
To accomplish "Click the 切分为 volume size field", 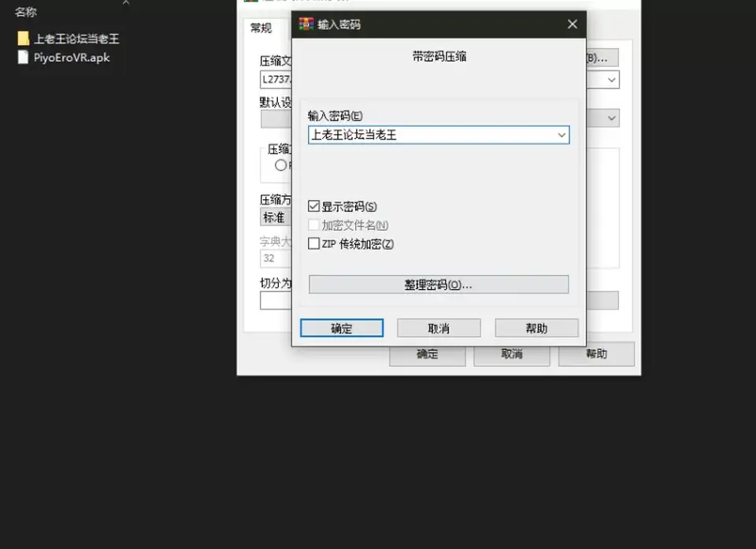I will pos(276,301).
